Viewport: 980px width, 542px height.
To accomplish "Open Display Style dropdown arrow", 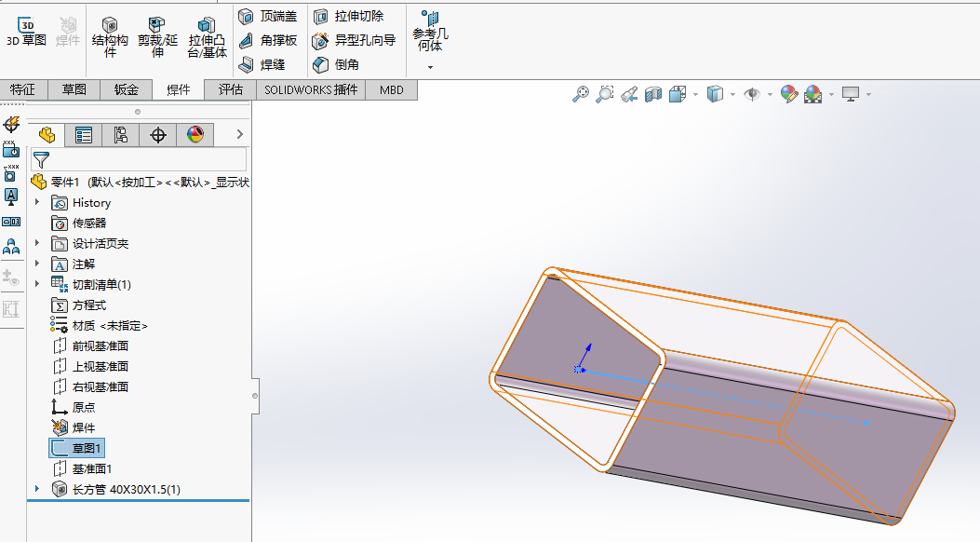I will 732,95.
